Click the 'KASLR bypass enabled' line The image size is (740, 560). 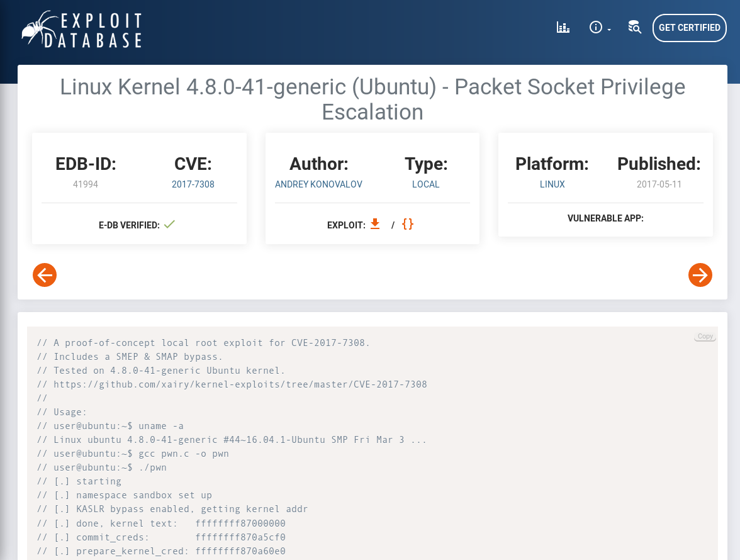(x=172, y=510)
